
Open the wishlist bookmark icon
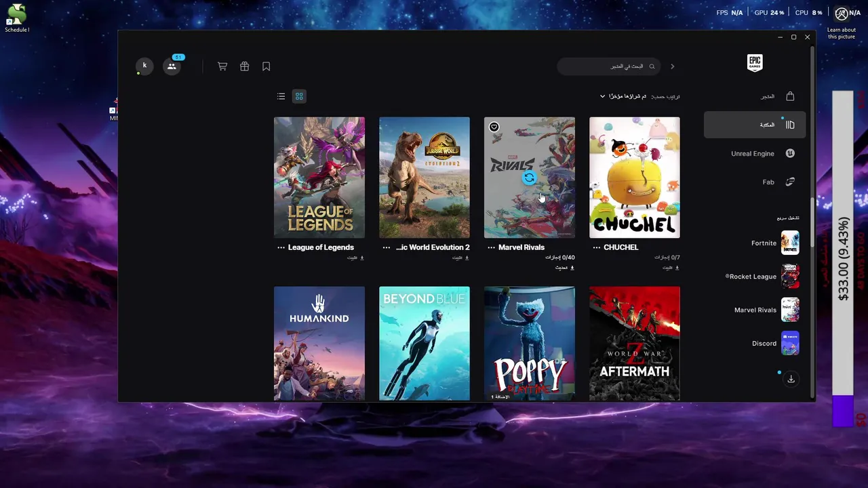[x=267, y=66]
